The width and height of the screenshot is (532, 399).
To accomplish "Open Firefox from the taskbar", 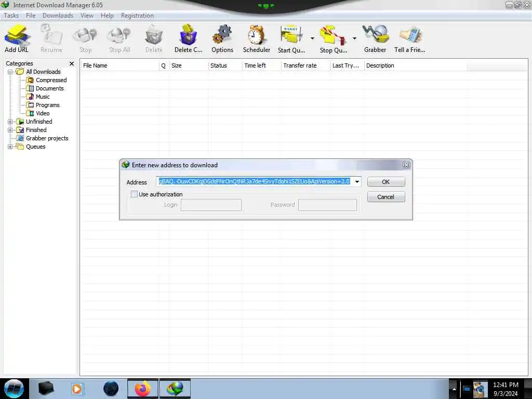I will point(143,389).
